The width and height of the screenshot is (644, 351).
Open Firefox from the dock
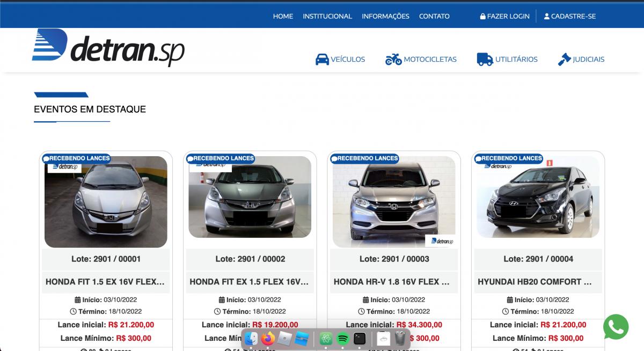268,339
